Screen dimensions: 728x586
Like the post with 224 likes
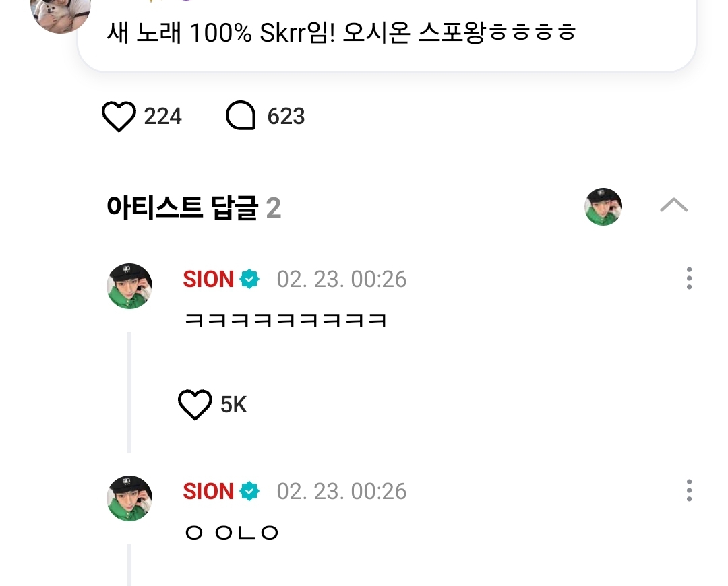point(119,117)
